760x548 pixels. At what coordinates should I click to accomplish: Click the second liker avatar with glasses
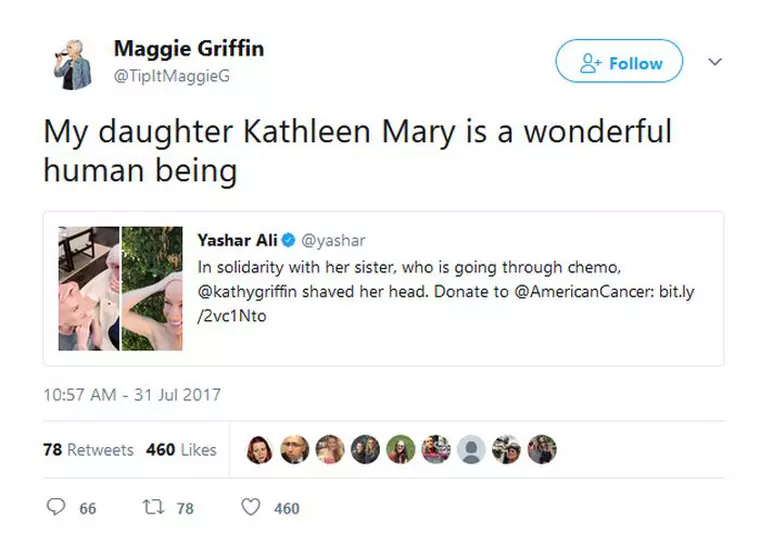coord(294,449)
